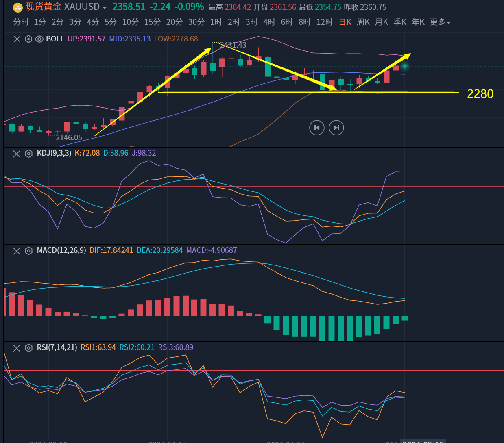Select the 年K yearly chart
This screenshot has height=443, width=504.
(418, 22)
